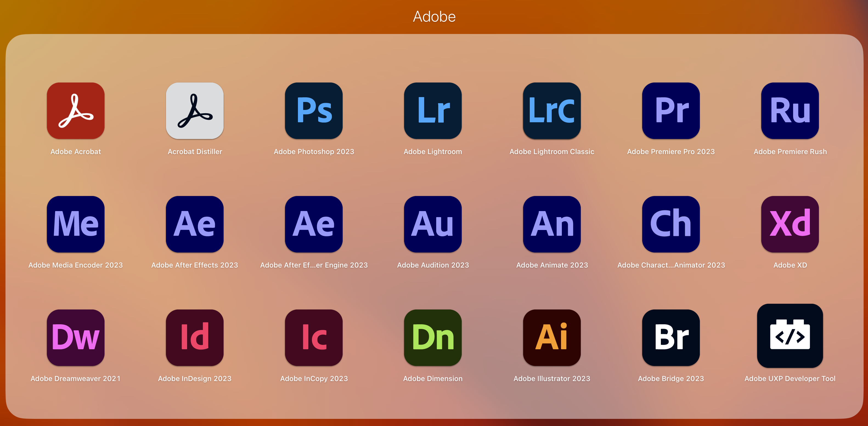
Task: Open Adobe Premiere Rush
Action: click(790, 110)
